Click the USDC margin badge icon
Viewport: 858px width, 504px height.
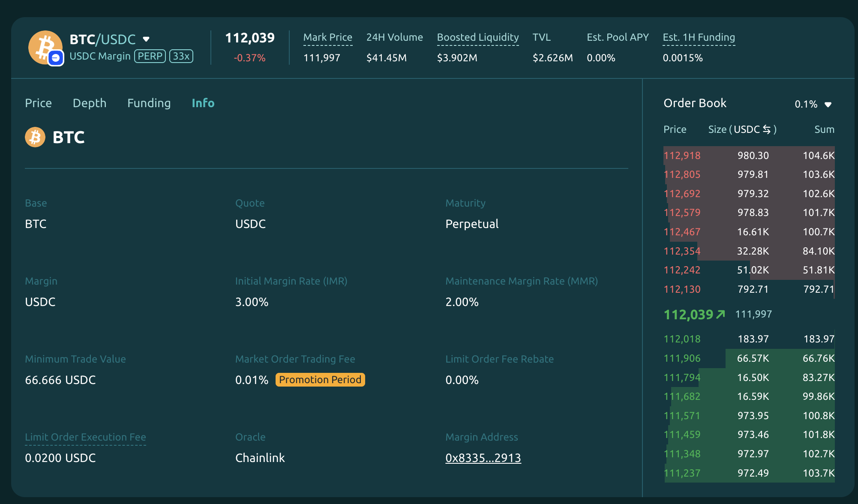[56, 58]
